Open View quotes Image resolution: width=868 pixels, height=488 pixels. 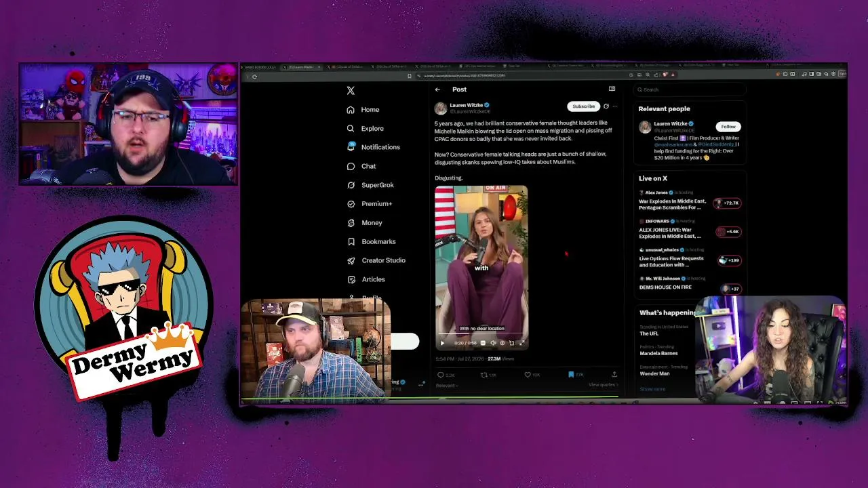[x=603, y=385]
